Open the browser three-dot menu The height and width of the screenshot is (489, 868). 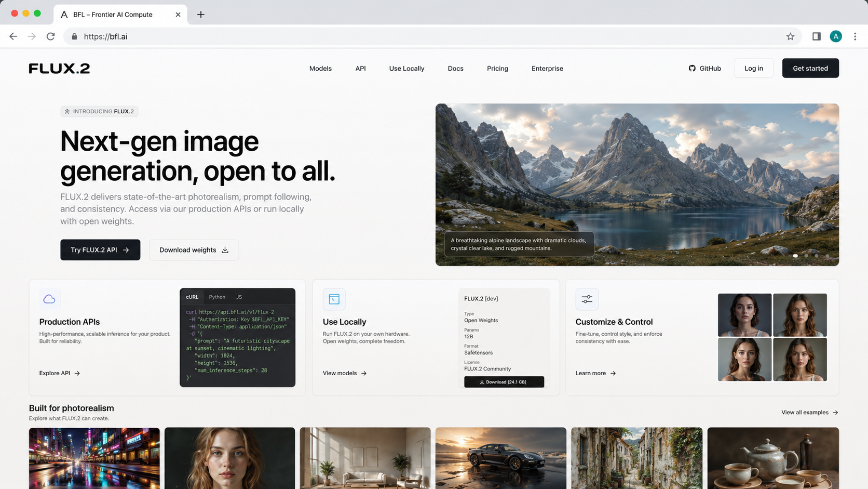point(855,36)
